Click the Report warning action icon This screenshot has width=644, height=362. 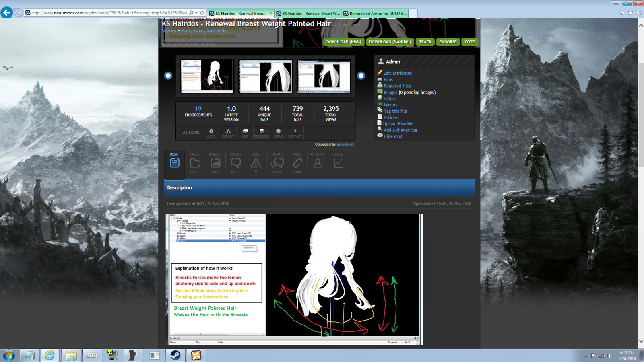pos(228,133)
